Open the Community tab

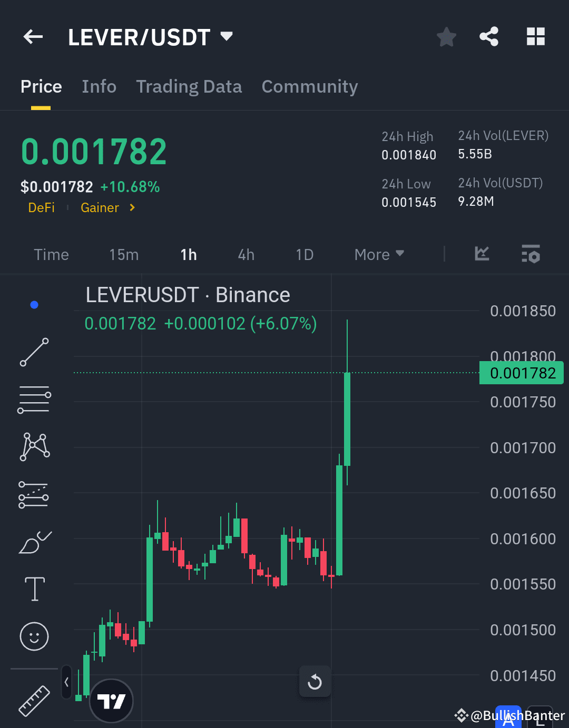309,86
